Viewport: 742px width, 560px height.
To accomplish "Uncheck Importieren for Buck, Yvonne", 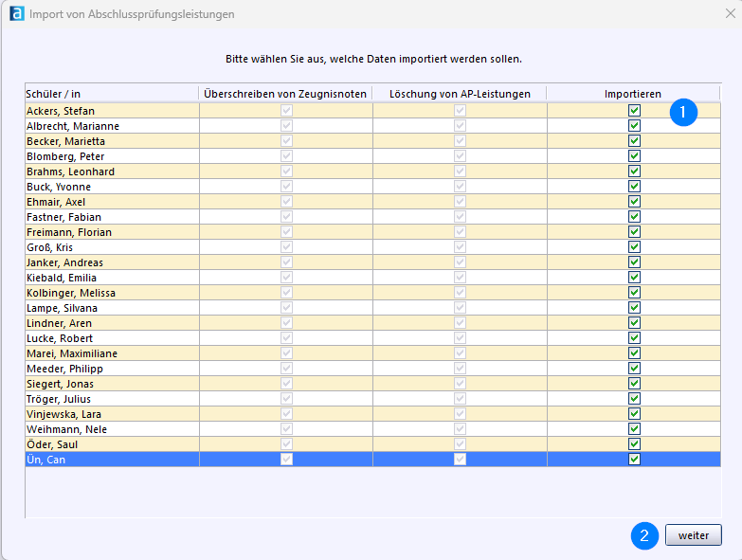I will (634, 187).
